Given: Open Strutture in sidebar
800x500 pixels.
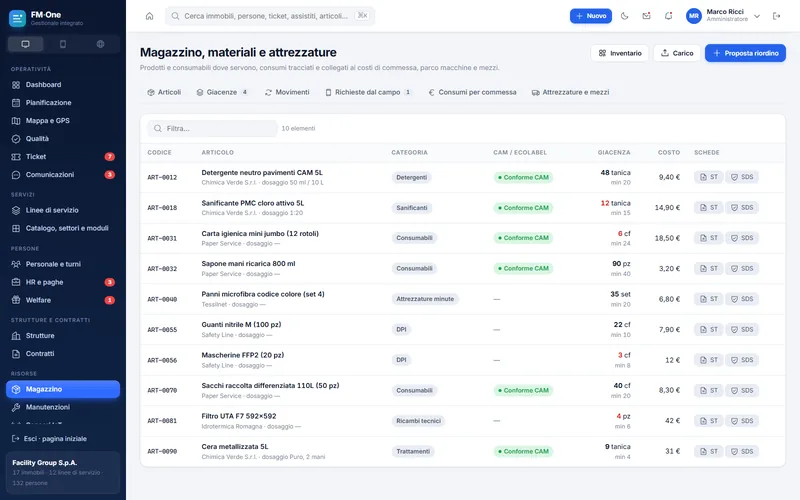Looking at the screenshot, I should click(63, 336).
